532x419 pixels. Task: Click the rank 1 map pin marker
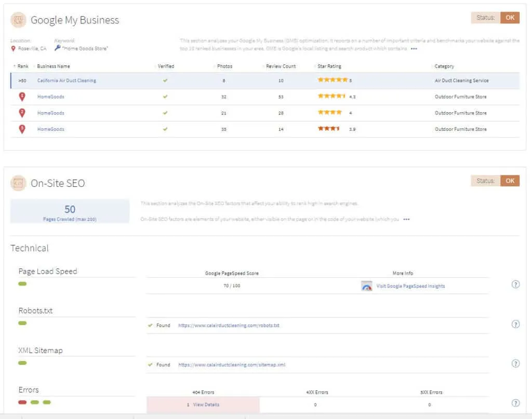click(x=22, y=97)
